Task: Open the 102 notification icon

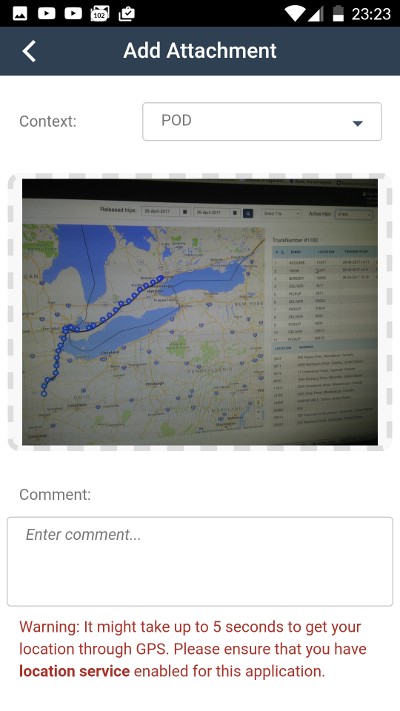Action: [100, 14]
